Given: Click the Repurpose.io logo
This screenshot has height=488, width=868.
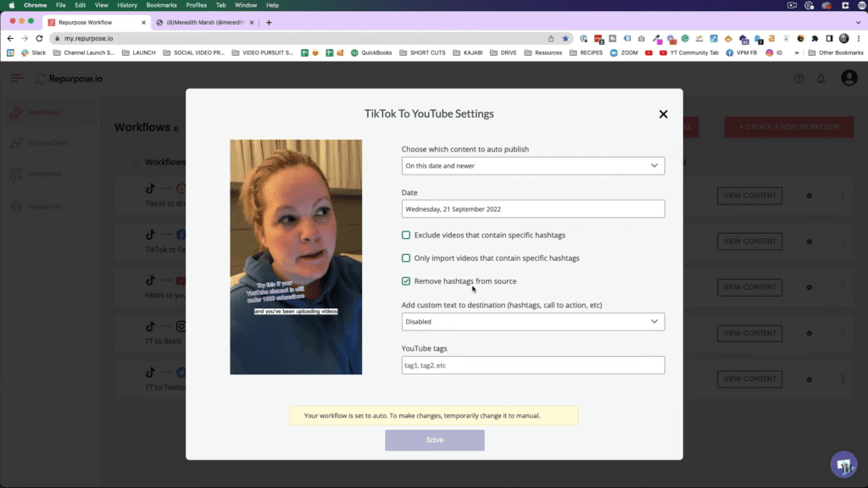Looking at the screenshot, I should click(x=70, y=79).
